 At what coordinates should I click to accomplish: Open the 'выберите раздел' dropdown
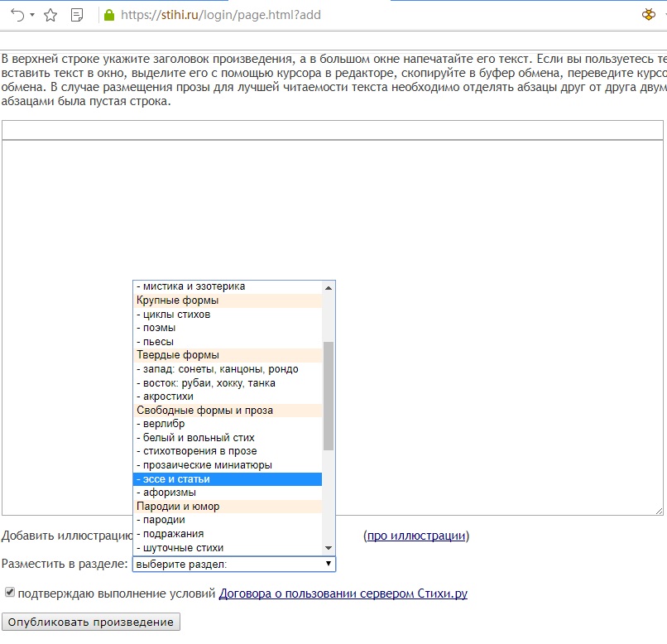pos(233,564)
